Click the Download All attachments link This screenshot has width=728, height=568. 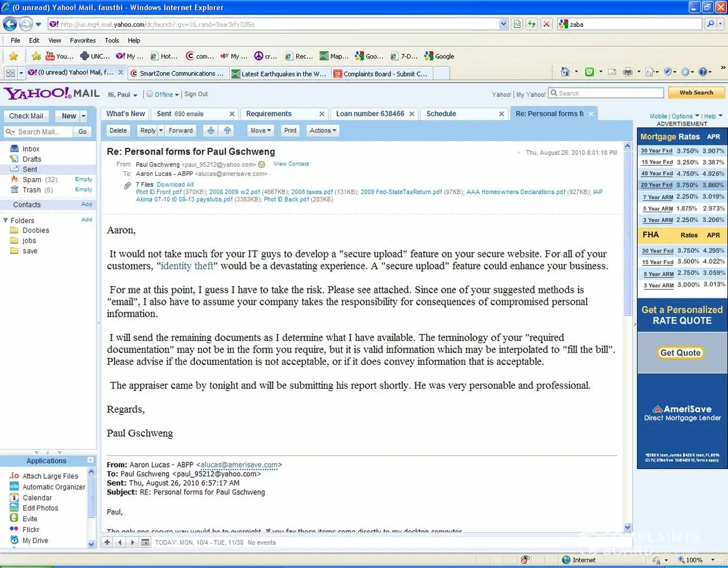pyautogui.click(x=175, y=184)
